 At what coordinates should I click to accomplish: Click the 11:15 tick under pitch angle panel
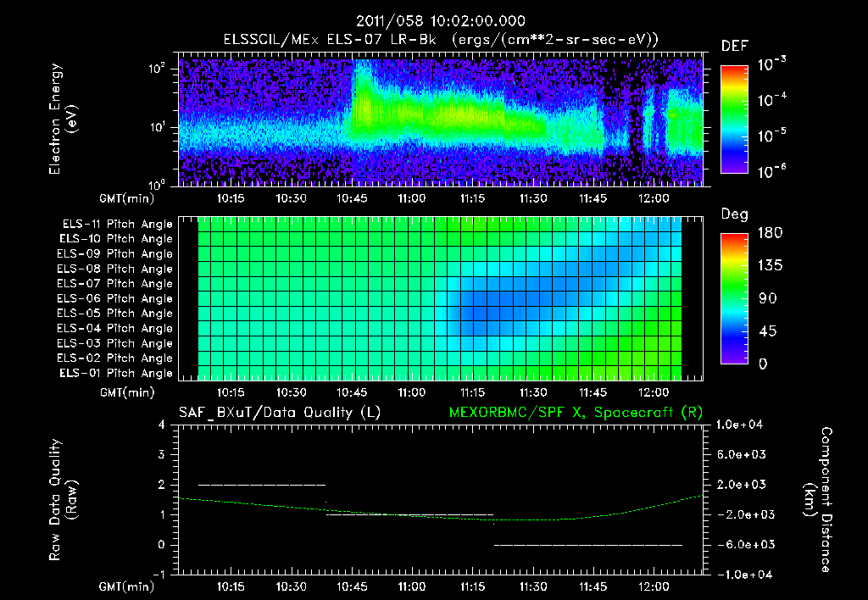click(x=472, y=392)
